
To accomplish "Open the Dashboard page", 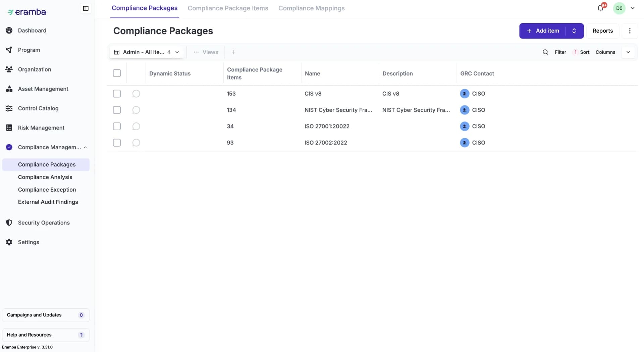I will coord(32,31).
